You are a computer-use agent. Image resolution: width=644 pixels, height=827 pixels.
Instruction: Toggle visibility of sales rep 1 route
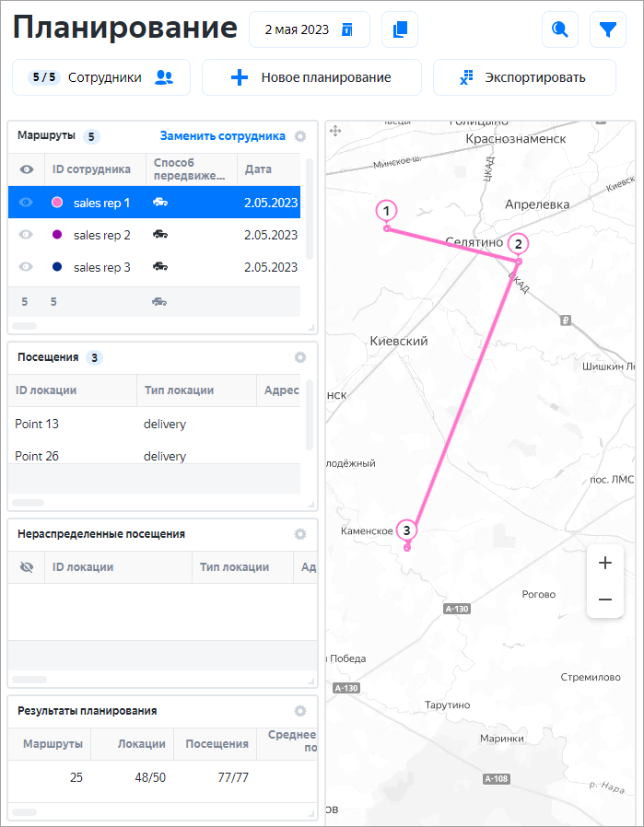click(26, 203)
